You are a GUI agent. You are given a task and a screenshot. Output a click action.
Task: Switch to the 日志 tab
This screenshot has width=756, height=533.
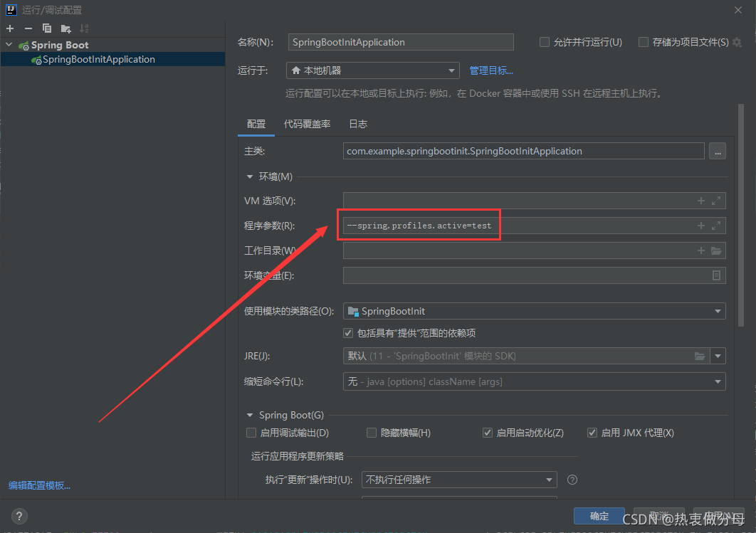tap(358, 125)
